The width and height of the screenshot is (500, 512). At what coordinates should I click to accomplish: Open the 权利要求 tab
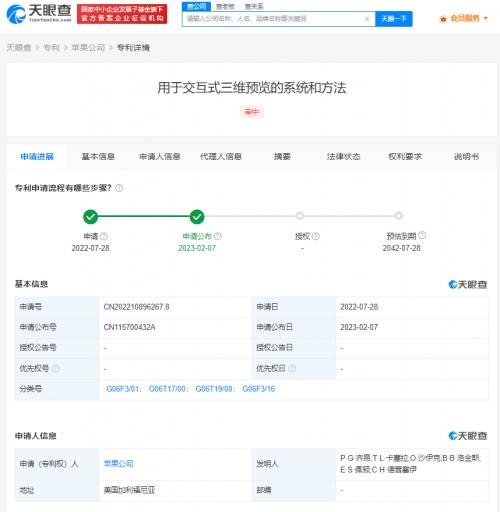pyautogui.click(x=405, y=156)
